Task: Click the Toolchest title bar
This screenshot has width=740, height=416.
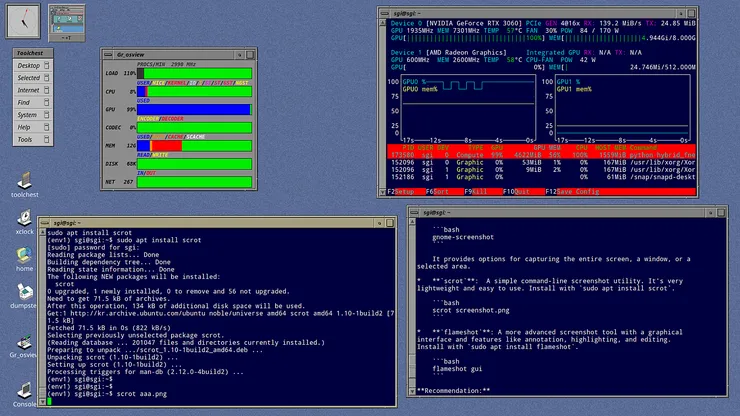Action: pyautogui.click(x=33, y=53)
